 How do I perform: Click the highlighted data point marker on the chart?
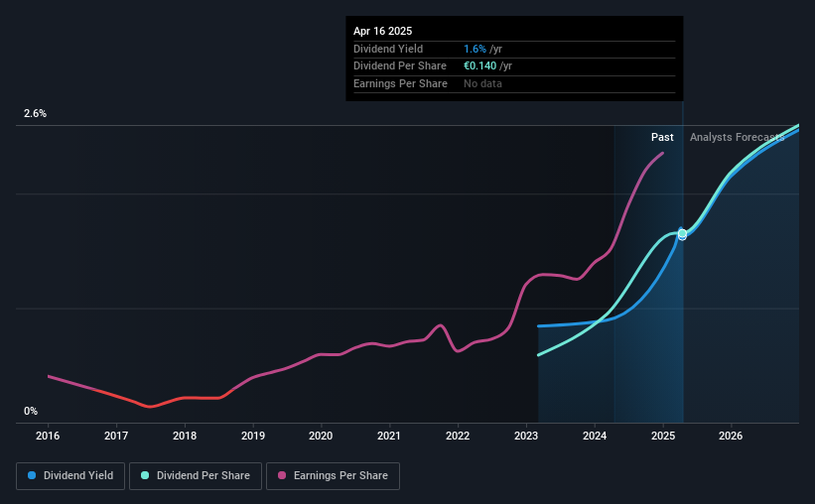(682, 234)
